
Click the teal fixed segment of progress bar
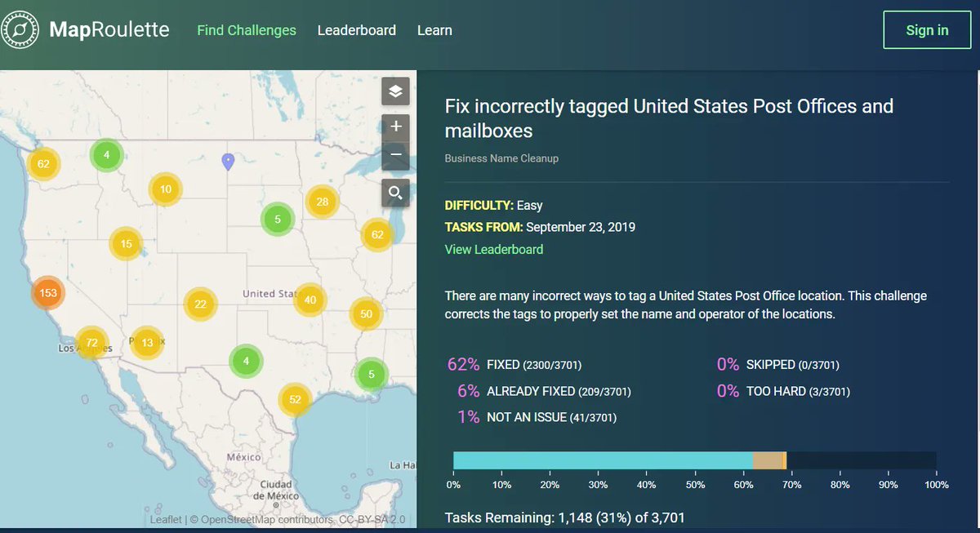pyautogui.click(x=603, y=460)
